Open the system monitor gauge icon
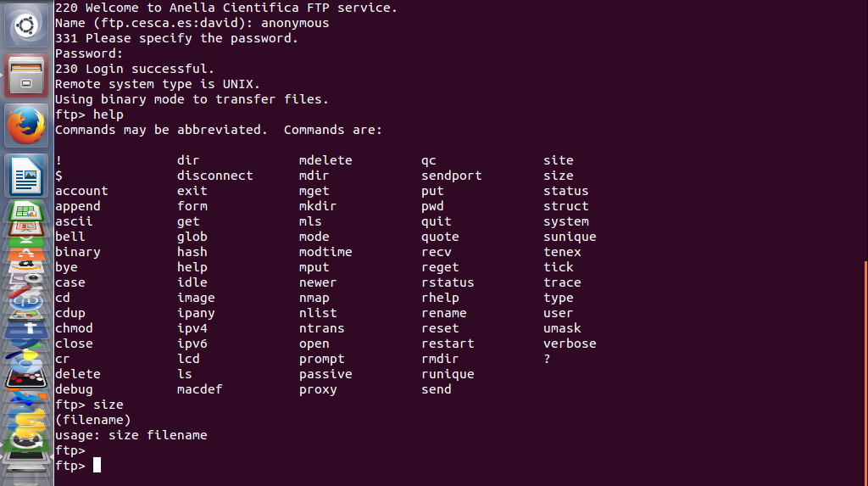868x486 pixels. pos(26,316)
